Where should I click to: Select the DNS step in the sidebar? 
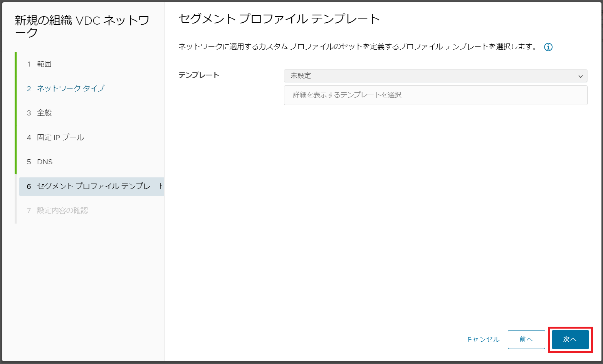coord(45,162)
